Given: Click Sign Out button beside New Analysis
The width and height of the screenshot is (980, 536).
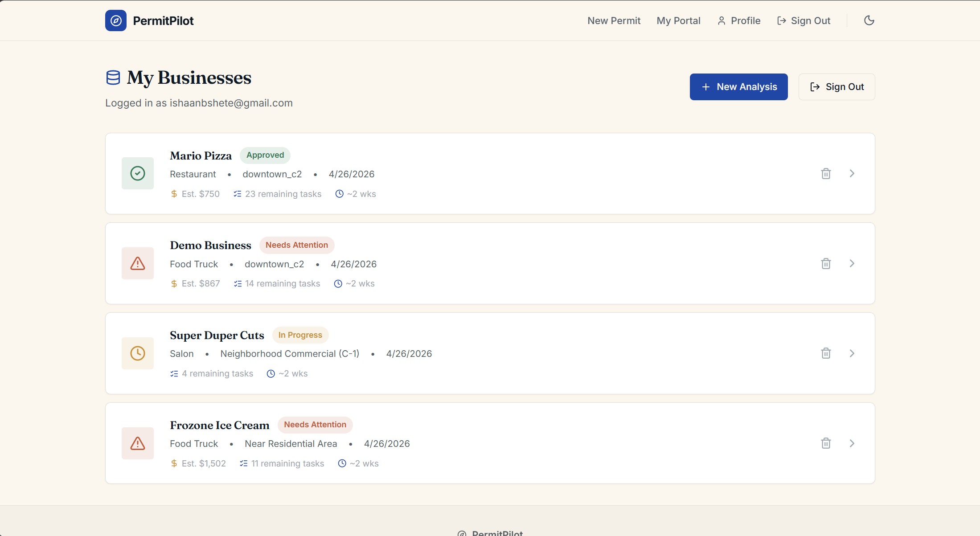Looking at the screenshot, I should [836, 87].
